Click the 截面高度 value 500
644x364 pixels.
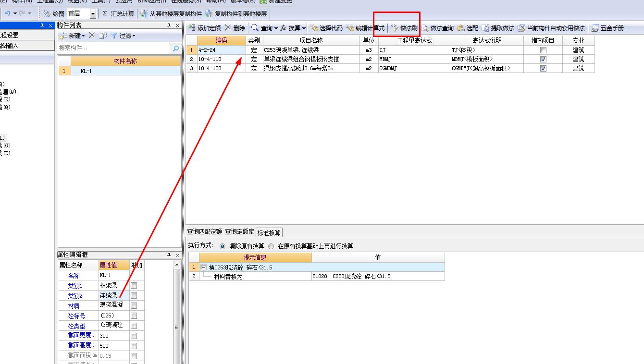113,346
